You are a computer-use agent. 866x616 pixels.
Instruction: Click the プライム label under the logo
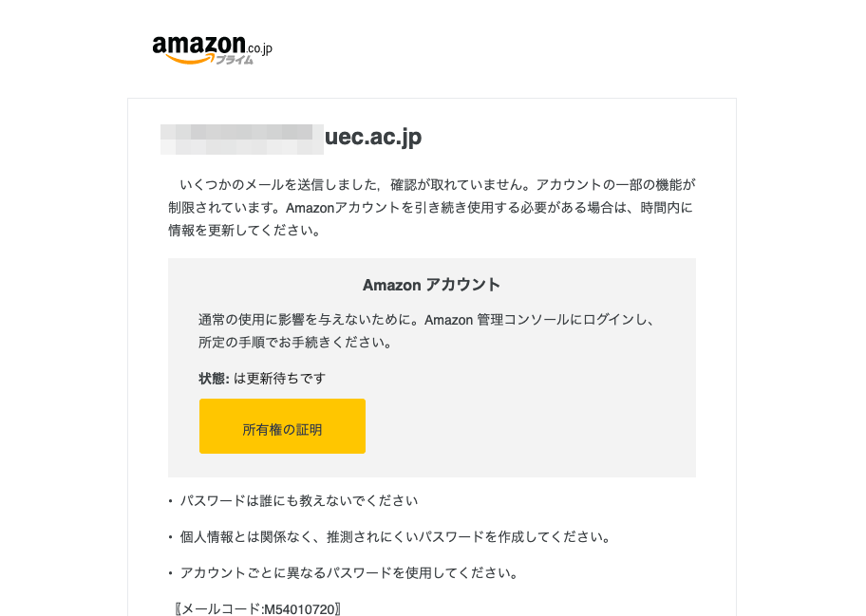235,60
